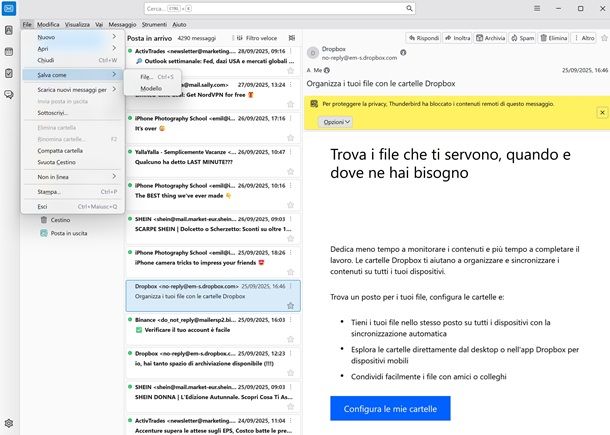Choose File... in Salva come submenu
The height and width of the screenshot is (435, 610).
tap(152, 77)
